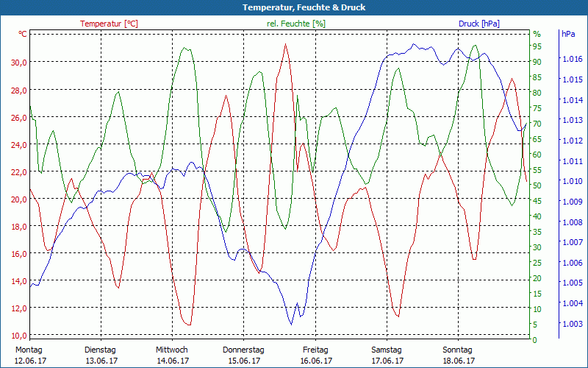Select the green rel. Feuchte [%] legend label
Screen dimensions: 588x368
pyautogui.click(x=296, y=24)
